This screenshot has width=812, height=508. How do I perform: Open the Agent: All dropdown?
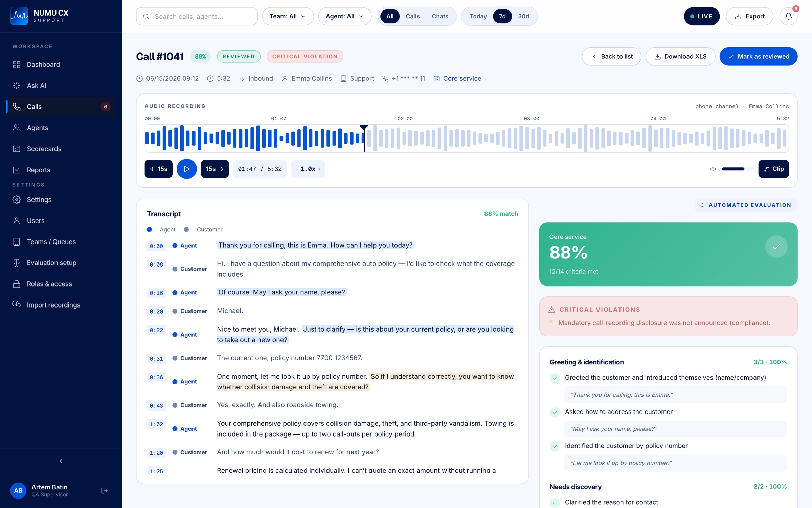344,16
